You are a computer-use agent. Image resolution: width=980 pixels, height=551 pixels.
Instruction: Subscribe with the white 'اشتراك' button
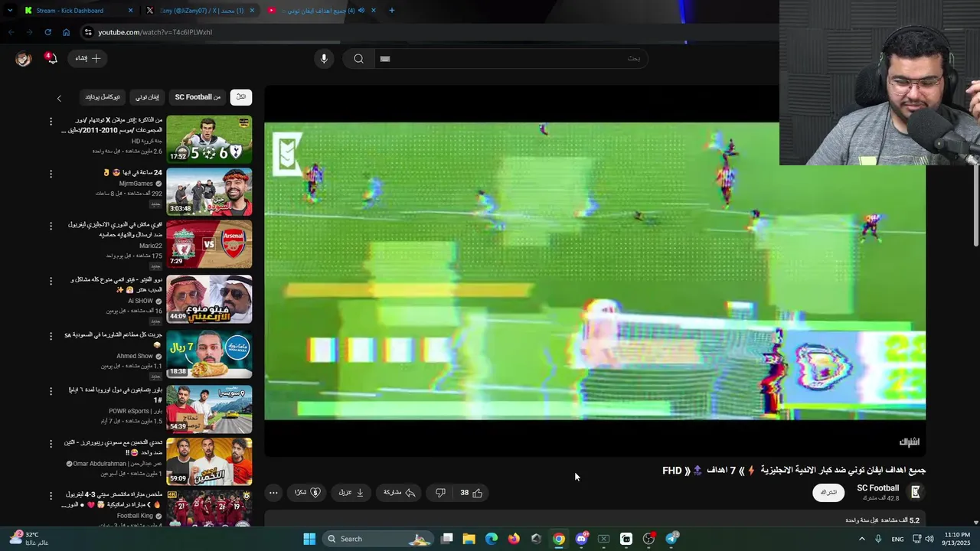pos(828,492)
